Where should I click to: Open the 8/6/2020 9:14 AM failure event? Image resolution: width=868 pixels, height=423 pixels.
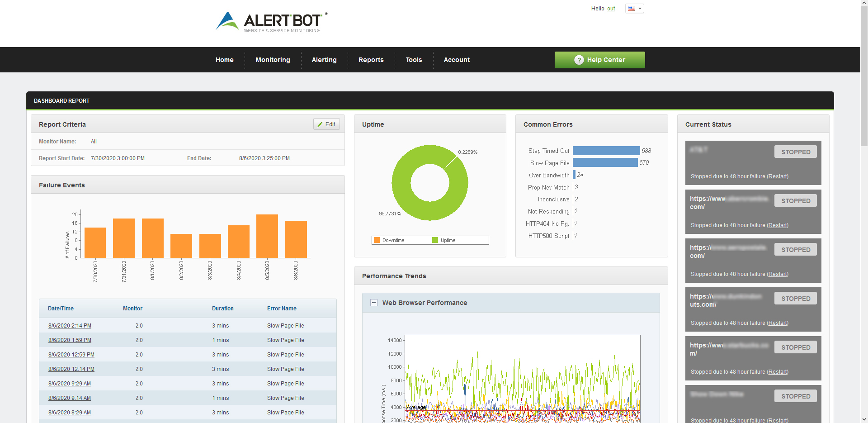70,398
